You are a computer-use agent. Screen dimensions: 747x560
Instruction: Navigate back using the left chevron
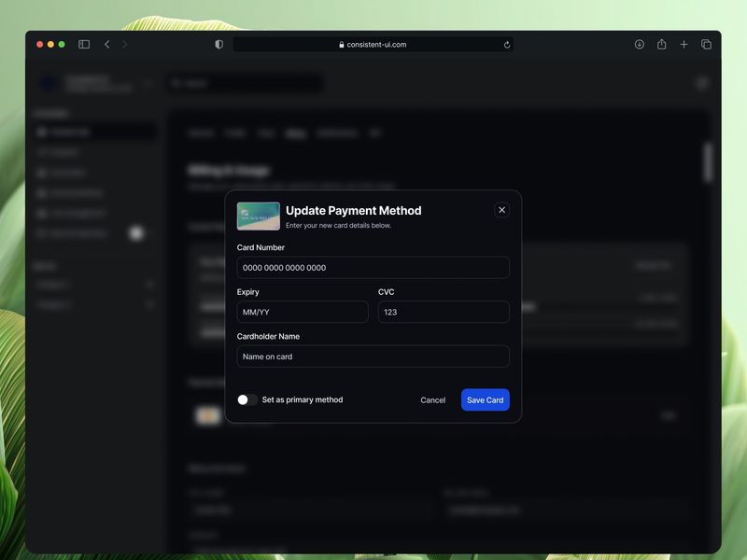(x=106, y=43)
